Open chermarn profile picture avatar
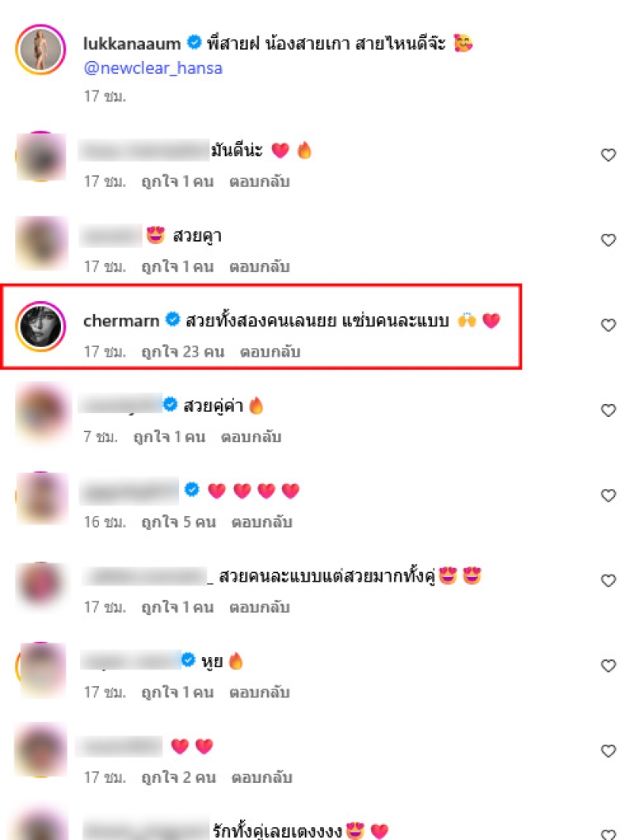634x840 pixels. (40, 326)
